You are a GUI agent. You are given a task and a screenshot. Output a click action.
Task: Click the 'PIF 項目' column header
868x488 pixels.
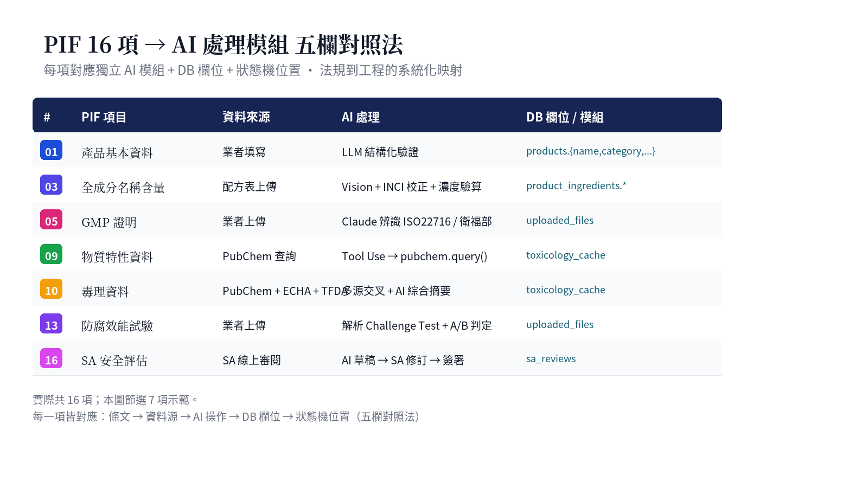104,117
